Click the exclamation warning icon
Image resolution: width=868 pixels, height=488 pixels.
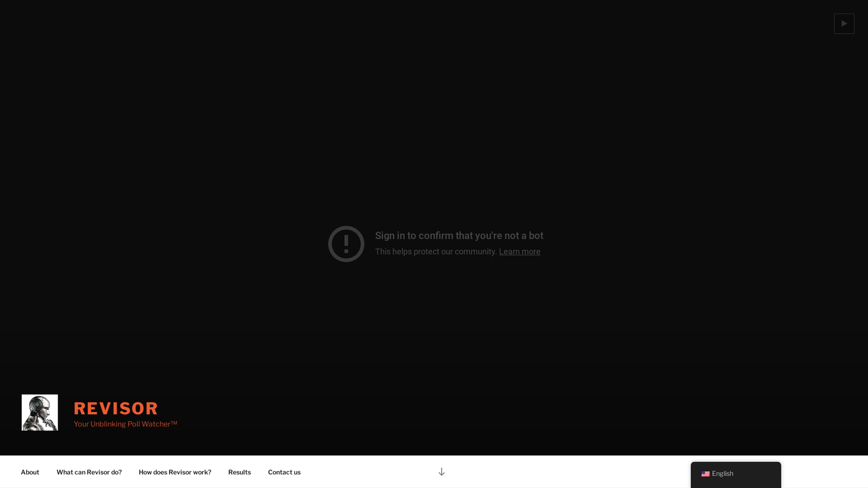346,244
